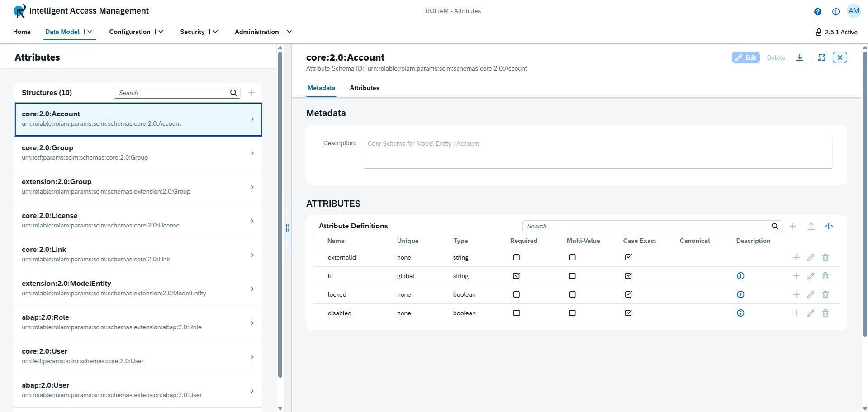
Task: Uncheck Case Exact for disabled attribute
Action: click(x=628, y=313)
